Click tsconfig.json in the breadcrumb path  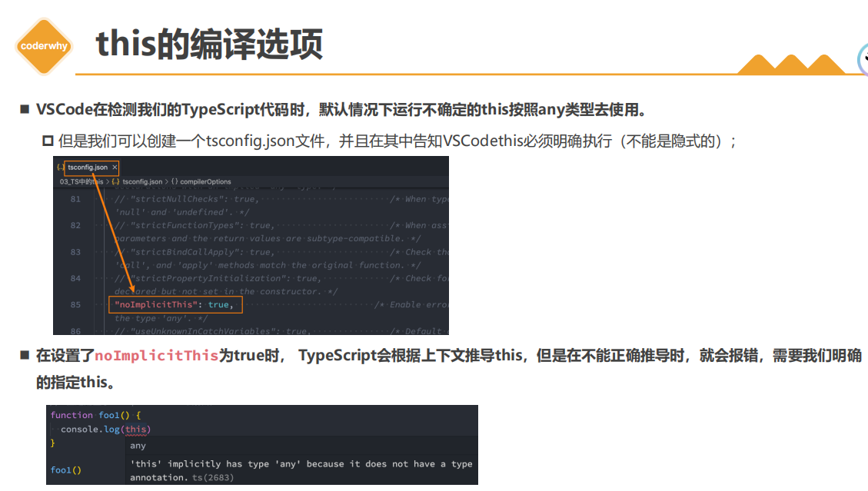click(142, 181)
